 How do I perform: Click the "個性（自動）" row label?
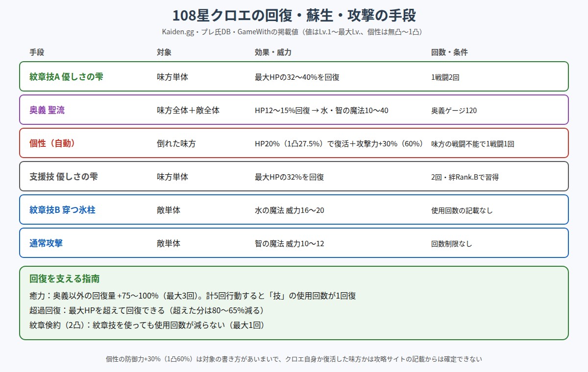(x=52, y=143)
